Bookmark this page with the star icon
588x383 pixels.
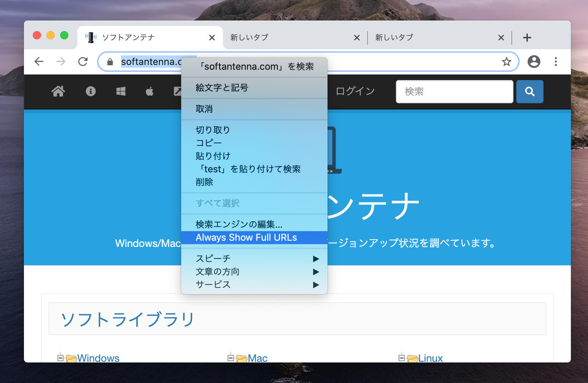tap(506, 62)
